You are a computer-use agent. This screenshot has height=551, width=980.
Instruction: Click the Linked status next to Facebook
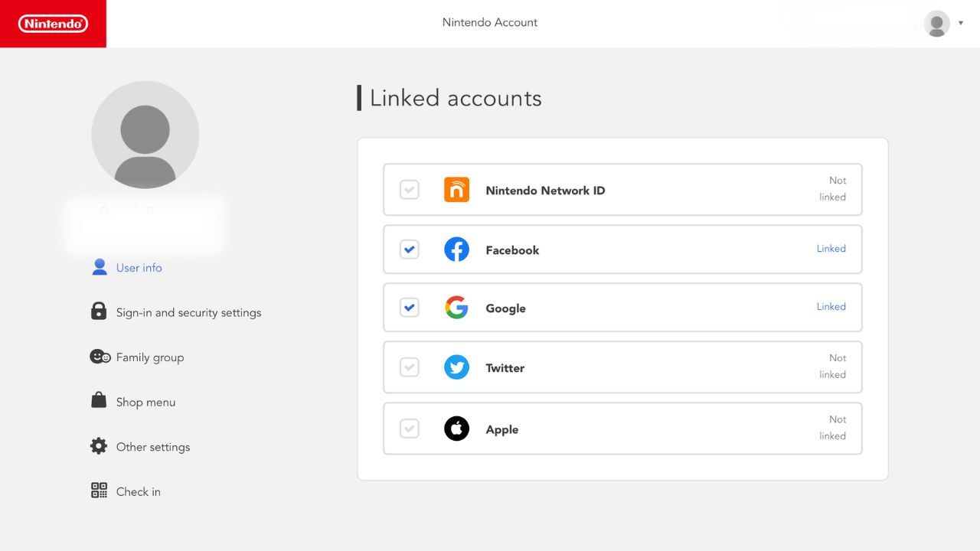(831, 249)
